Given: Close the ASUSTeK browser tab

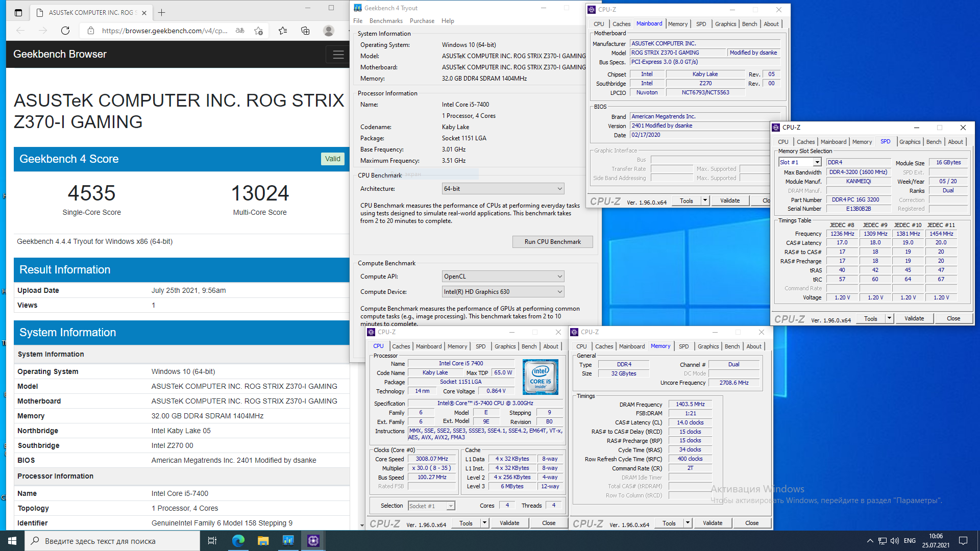Looking at the screenshot, I should click(x=144, y=13).
